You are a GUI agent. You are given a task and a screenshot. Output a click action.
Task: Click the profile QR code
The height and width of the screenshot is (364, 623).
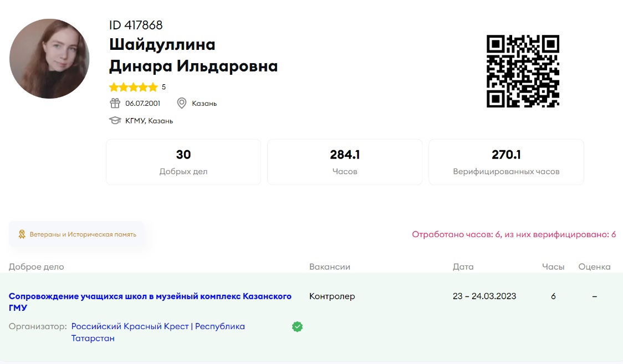[523, 71]
